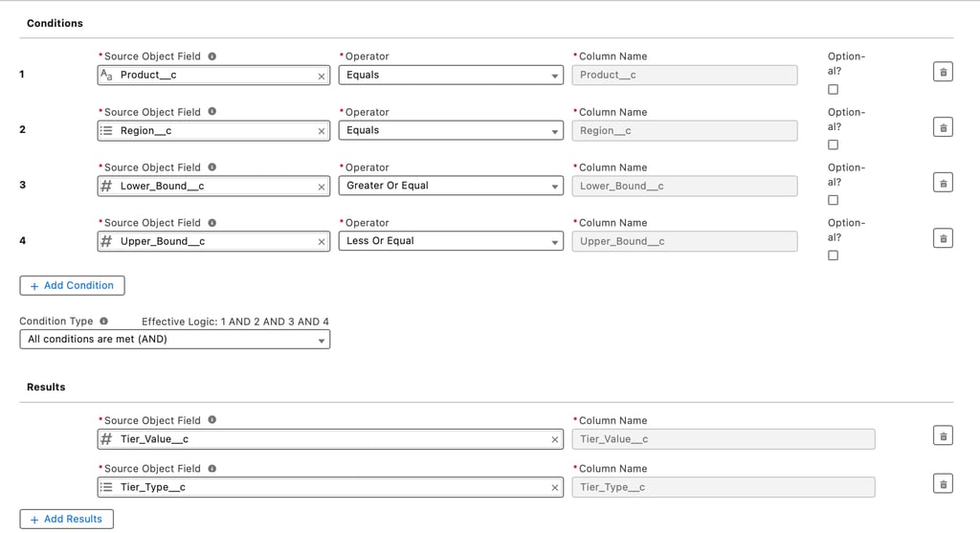Screen dimensions: 980x533
Task: Mark condition 1 as optional
Action: (x=833, y=89)
